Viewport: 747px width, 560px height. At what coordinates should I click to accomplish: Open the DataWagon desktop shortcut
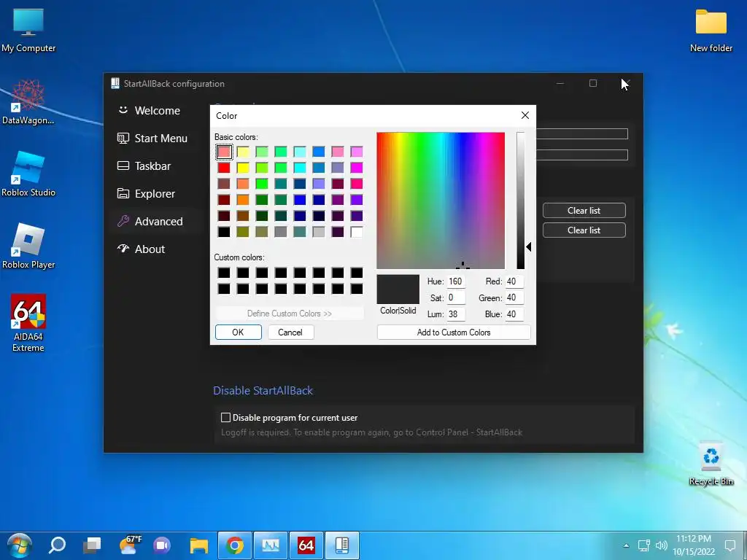pyautogui.click(x=28, y=102)
